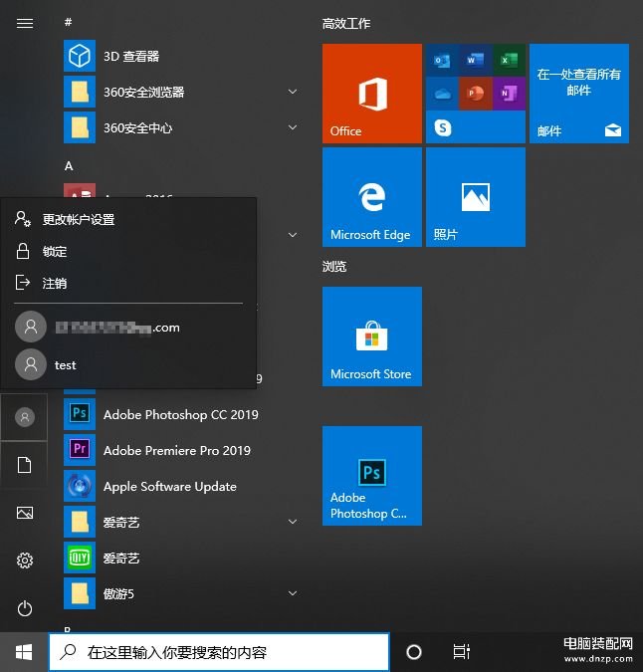Select 更改帐户设置 in account menu
643x672 pixels.
128,219
